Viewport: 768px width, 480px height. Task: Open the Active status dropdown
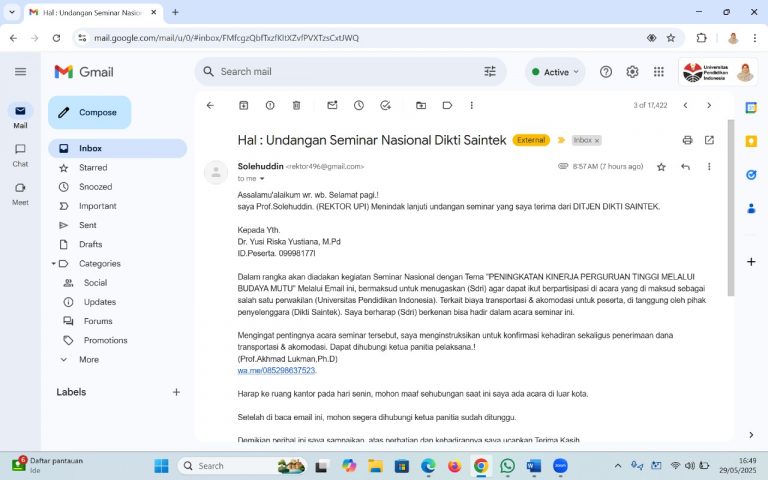pos(555,72)
